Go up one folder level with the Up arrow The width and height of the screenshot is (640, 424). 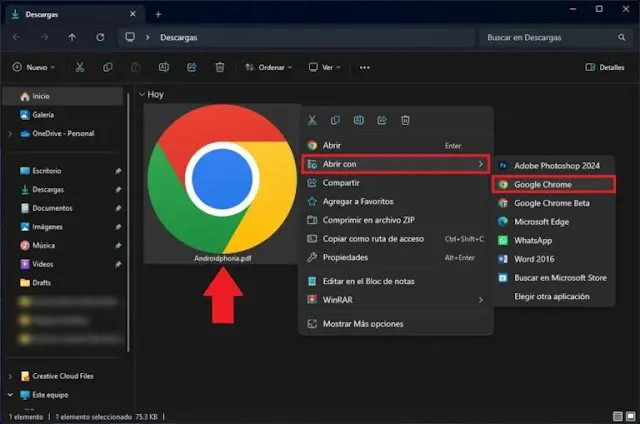pyautogui.click(x=72, y=38)
